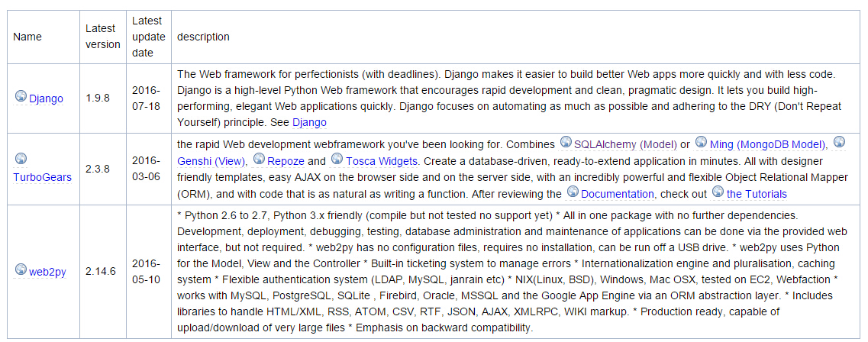Select TurboGears version cell 2.3.8
868x342 pixels.
[104, 168]
